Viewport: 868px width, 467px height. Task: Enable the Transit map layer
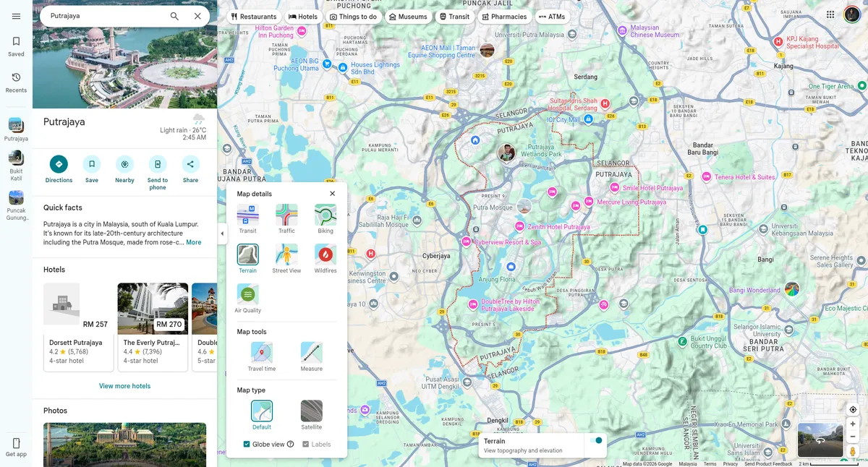(248, 219)
